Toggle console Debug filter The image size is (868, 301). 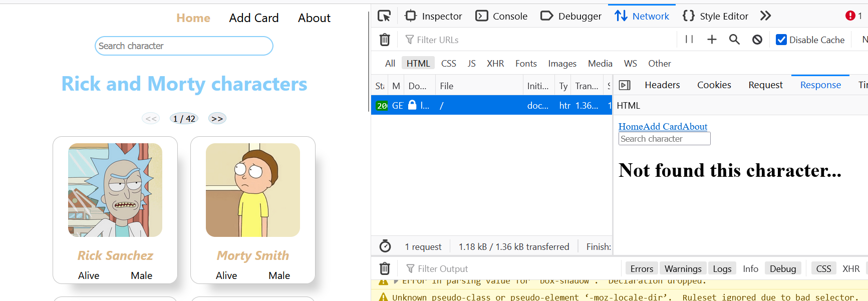click(783, 269)
